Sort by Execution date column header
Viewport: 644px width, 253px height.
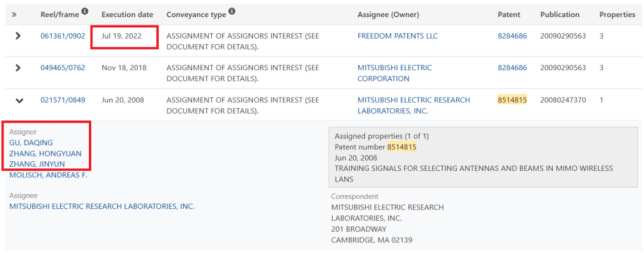click(x=128, y=15)
